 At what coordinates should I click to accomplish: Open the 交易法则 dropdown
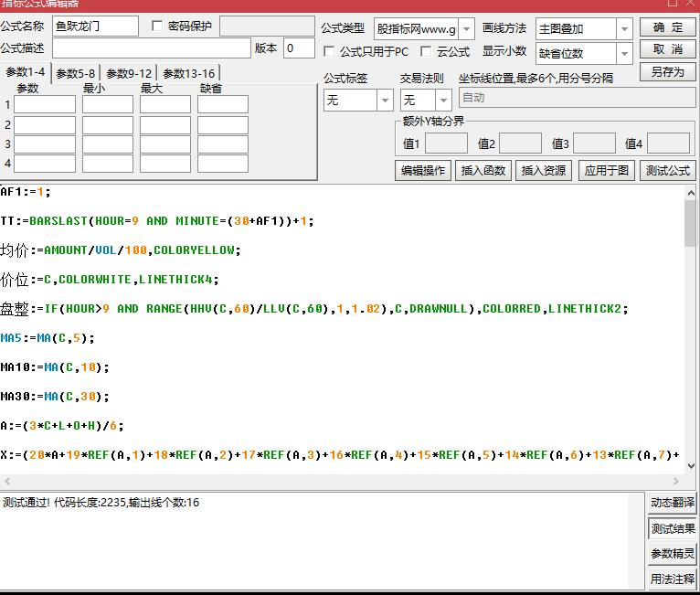click(443, 101)
